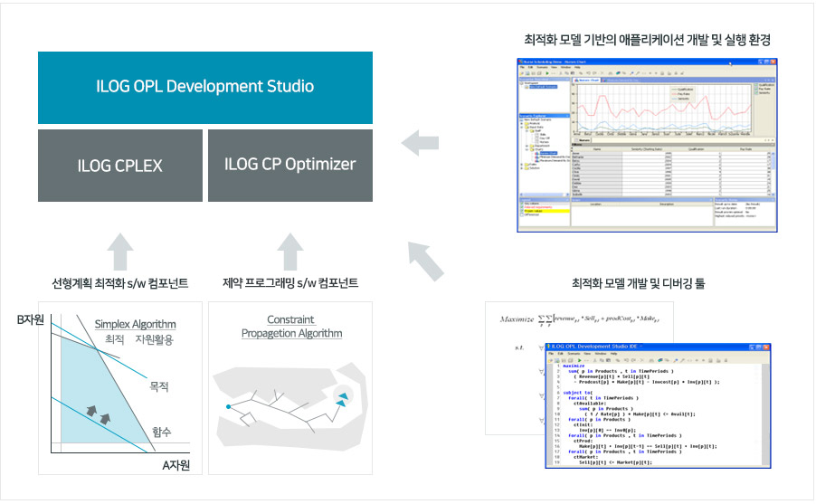This screenshot has width=816, height=504.
Task: Click the B자원 axis label
Action: coord(31,319)
